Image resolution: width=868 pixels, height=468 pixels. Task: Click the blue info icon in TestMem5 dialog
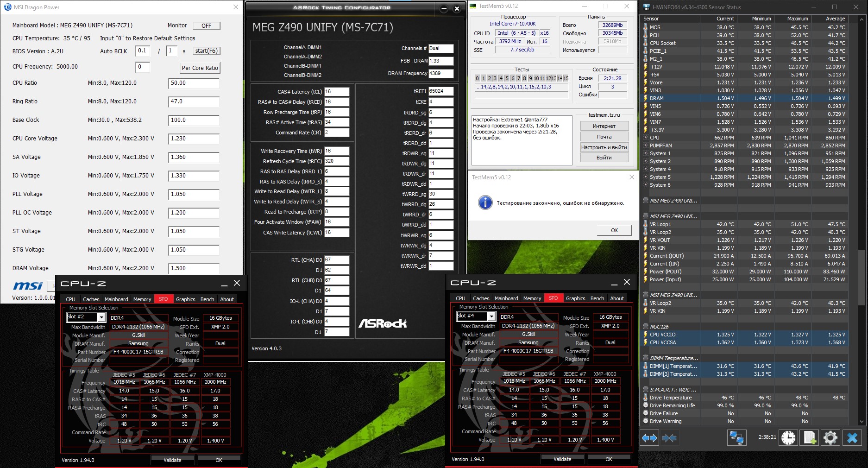(x=485, y=202)
